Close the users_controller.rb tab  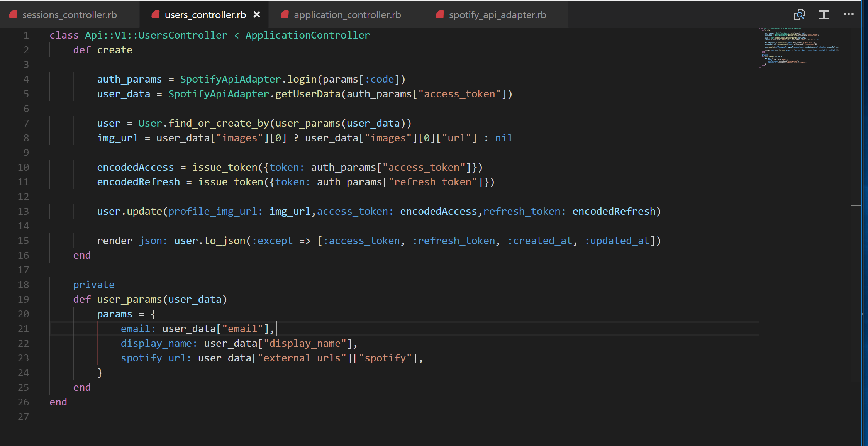pos(257,14)
